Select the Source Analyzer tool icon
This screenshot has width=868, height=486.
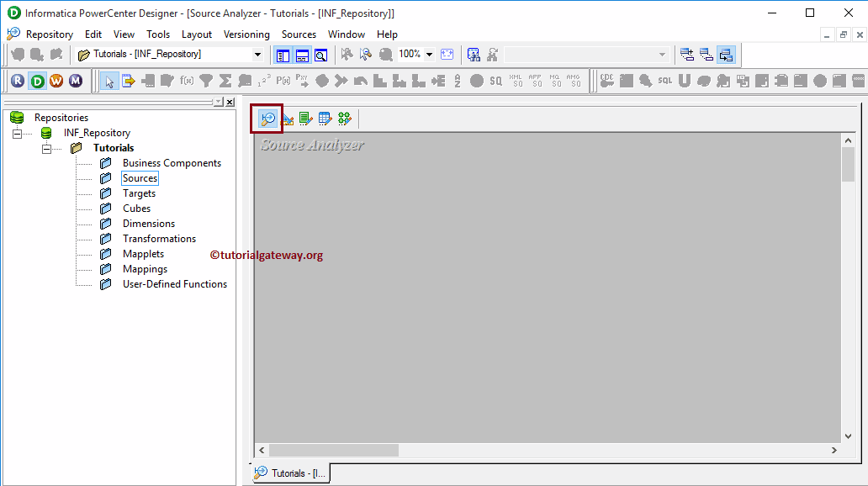tap(268, 119)
